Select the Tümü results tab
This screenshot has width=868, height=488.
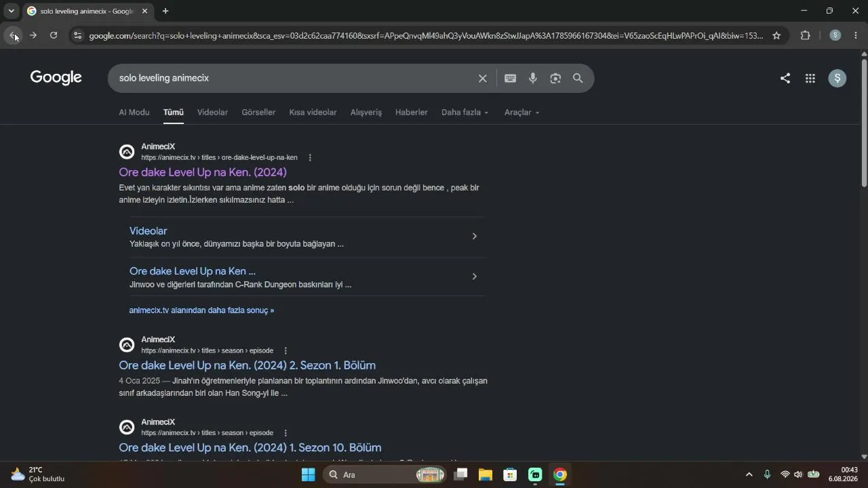[x=174, y=113]
